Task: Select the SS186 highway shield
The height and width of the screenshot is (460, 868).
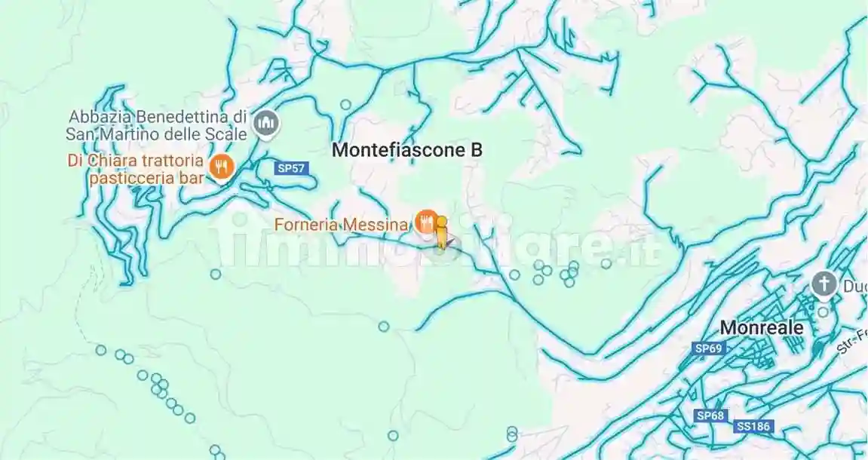Action: (753, 426)
